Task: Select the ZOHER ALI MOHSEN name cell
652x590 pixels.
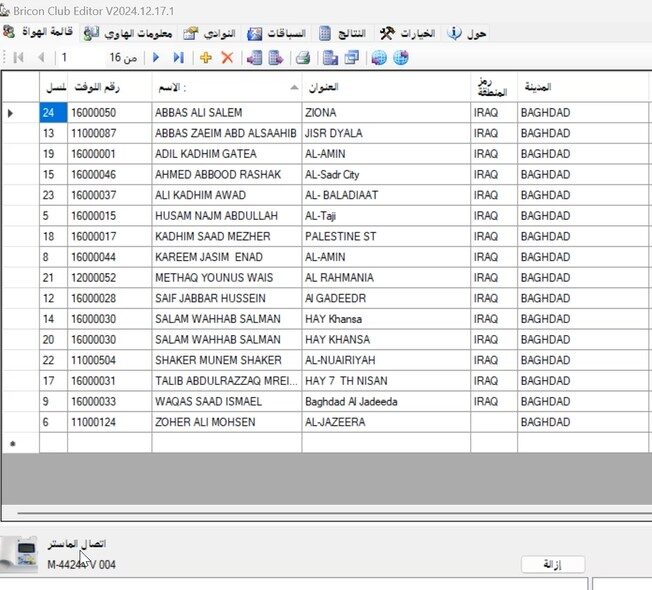Action: 225,422
